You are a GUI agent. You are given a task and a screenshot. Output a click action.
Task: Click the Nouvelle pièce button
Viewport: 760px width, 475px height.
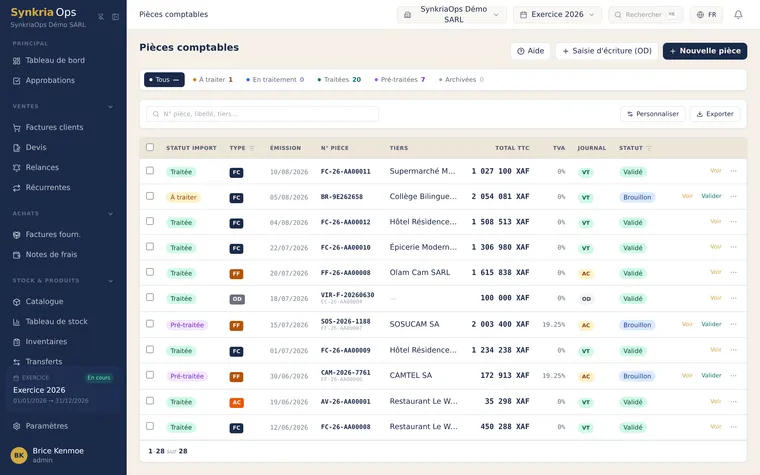point(705,51)
